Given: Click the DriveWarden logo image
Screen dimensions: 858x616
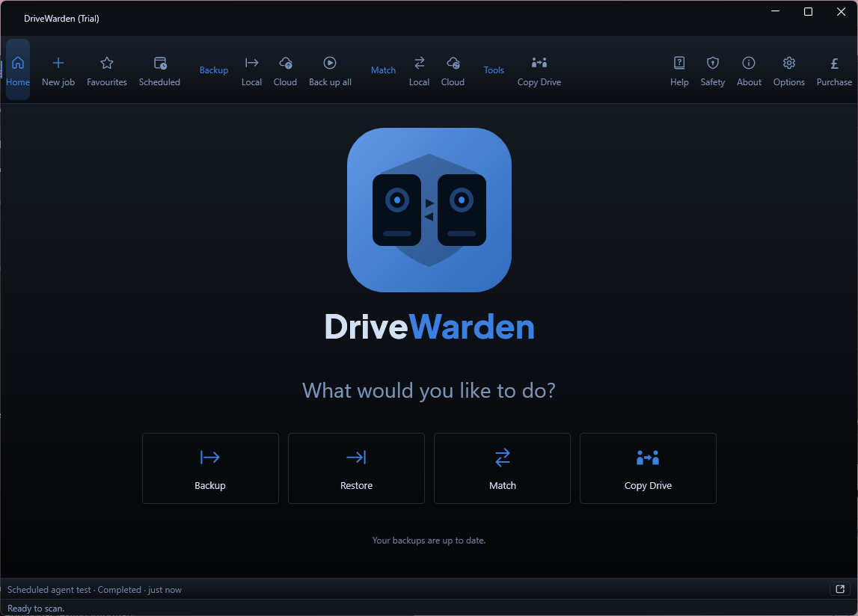Looking at the screenshot, I should coord(429,210).
